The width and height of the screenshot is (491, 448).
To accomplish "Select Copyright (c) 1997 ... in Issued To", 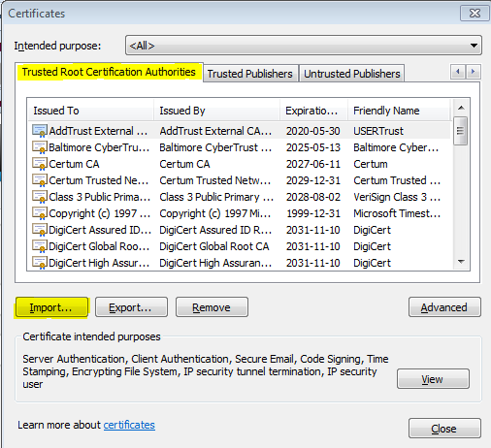I will (99, 213).
